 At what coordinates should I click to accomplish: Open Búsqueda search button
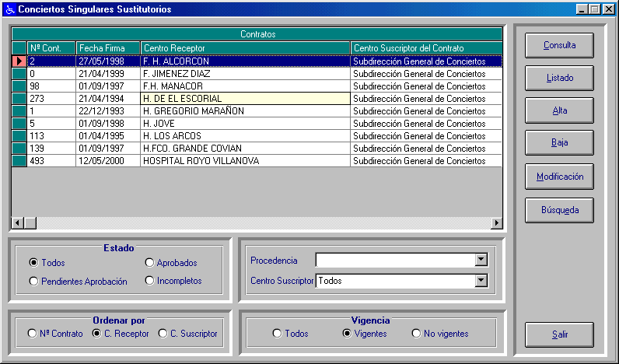pyautogui.click(x=559, y=209)
